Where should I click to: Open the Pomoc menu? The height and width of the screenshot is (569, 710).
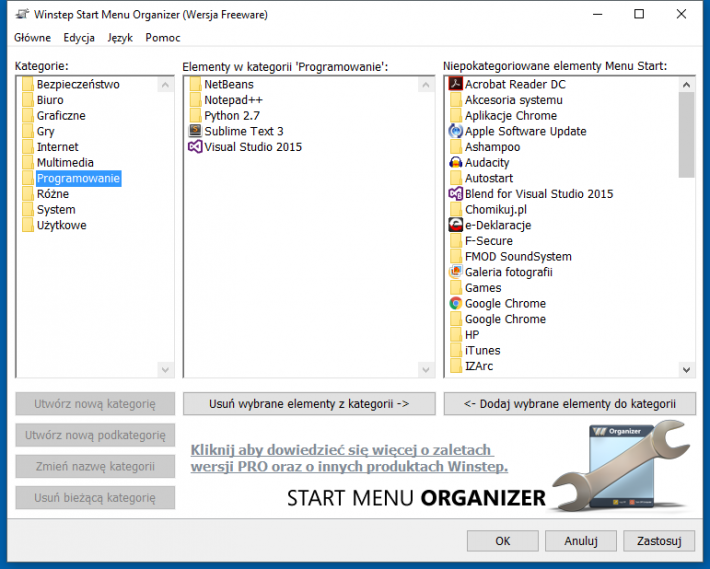tap(163, 38)
